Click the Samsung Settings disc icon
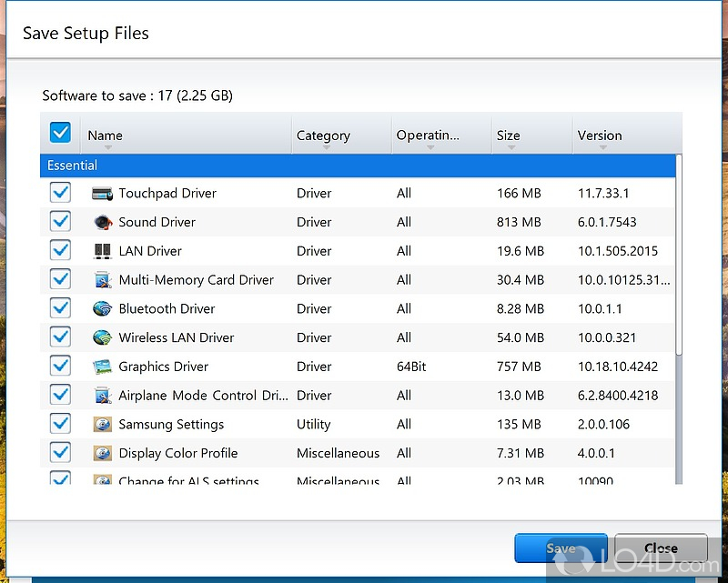Image resolution: width=728 pixels, height=583 pixels. point(102,425)
